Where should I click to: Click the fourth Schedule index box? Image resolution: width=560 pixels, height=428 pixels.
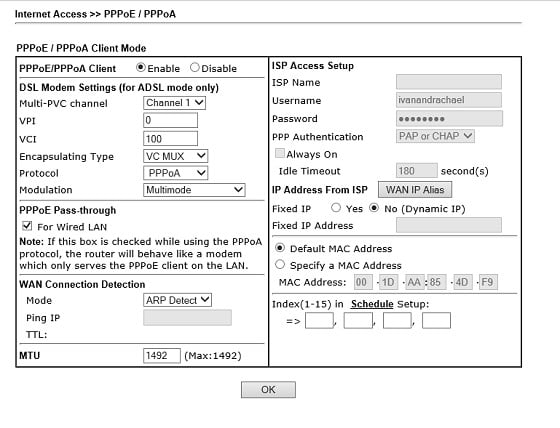[x=436, y=320]
